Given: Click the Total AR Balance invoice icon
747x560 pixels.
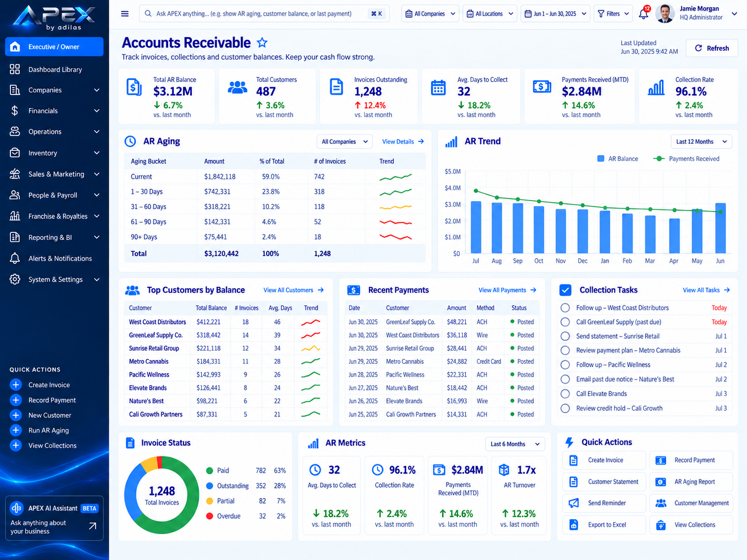Looking at the screenshot, I should (x=134, y=87).
